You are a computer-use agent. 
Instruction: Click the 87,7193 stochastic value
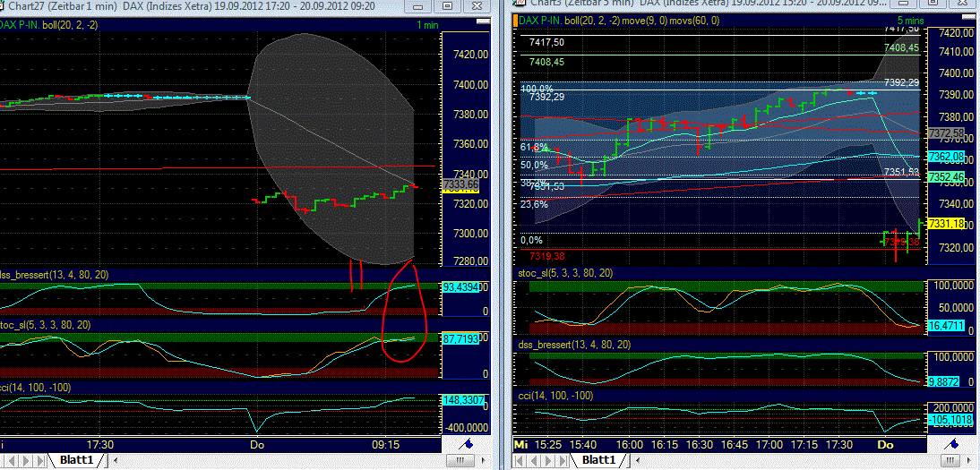(x=460, y=338)
